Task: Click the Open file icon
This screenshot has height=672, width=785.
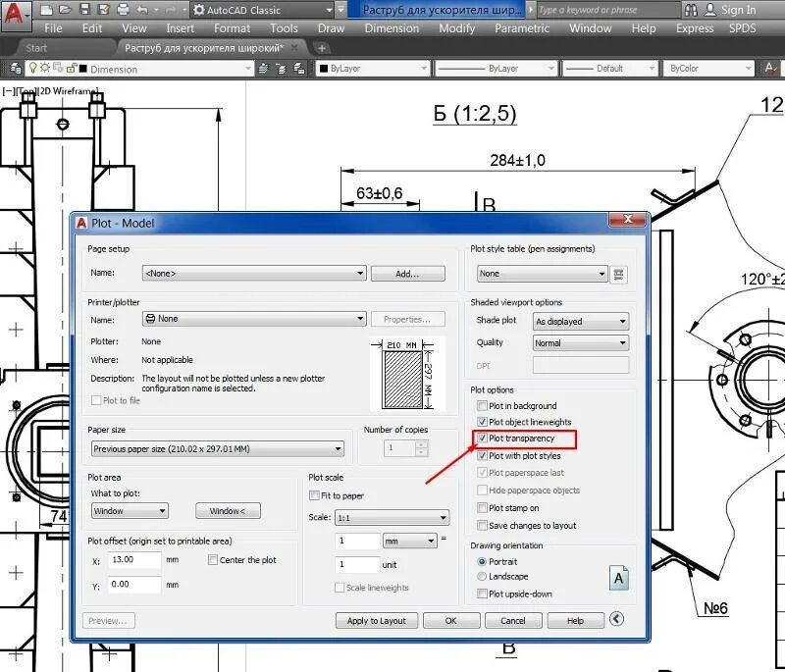Action: (x=65, y=9)
